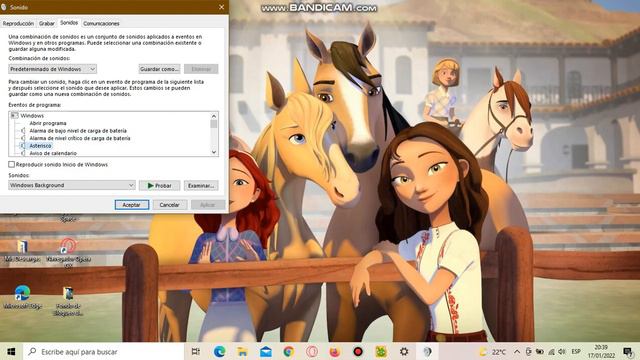Click the battery tray icon
This screenshot has width=640, height=360.
(540, 351)
